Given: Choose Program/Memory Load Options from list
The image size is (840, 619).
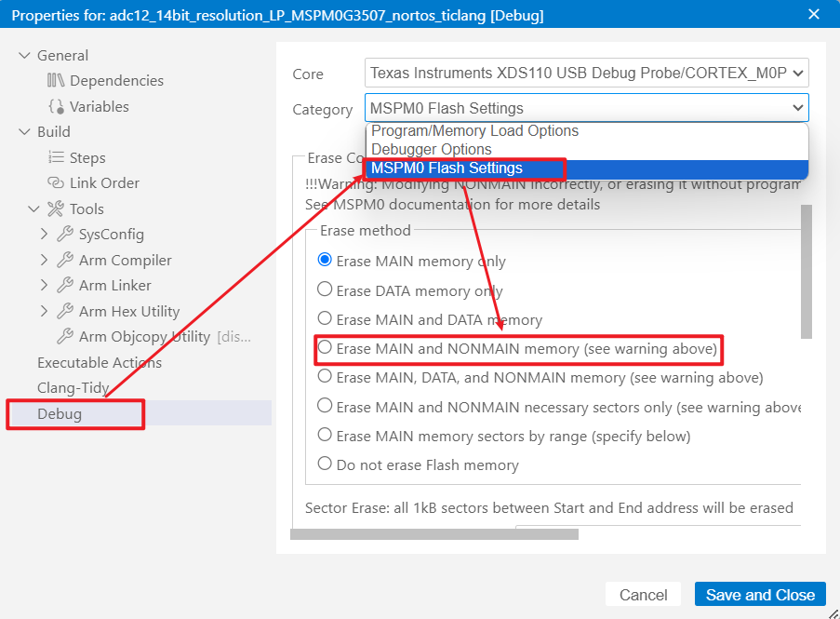Looking at the screenshot, I should coord(474,131).
